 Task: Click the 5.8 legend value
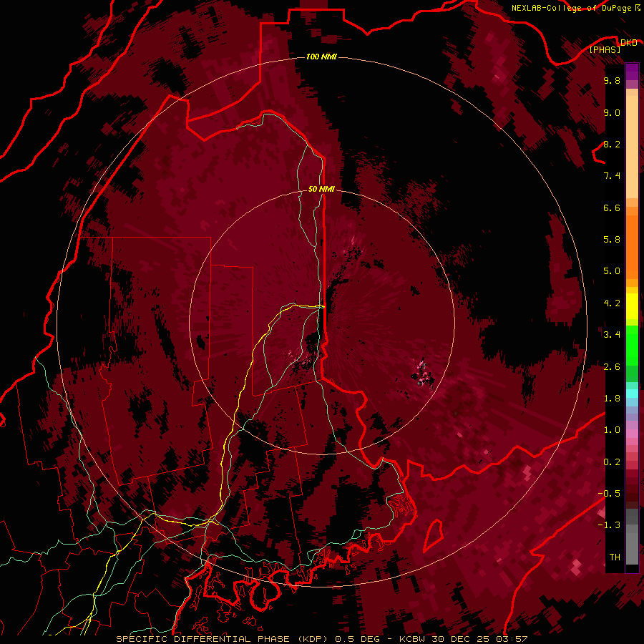coord(612,240)
